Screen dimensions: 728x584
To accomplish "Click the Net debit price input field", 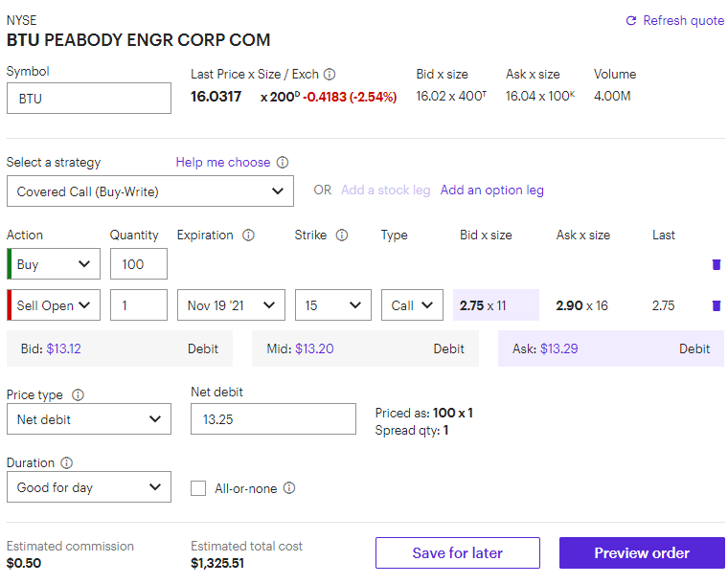I will click(x=273, y=419).
